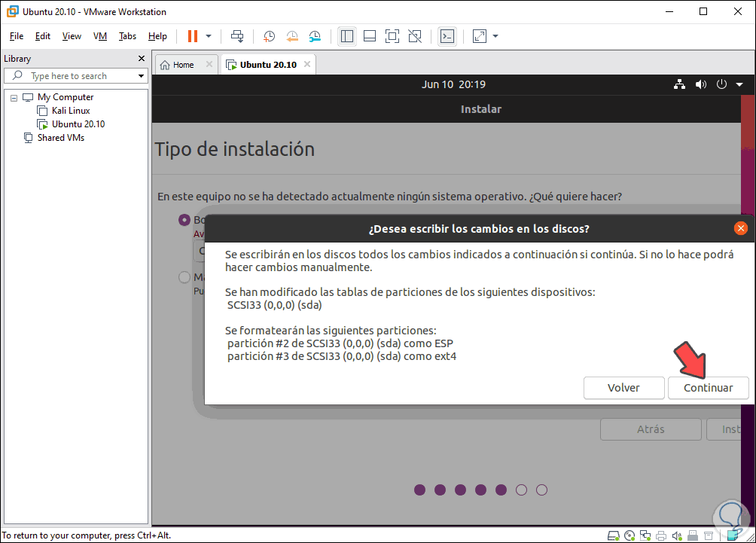Click the archive box status icon
756x543 pixels.
tap(709, 535)
